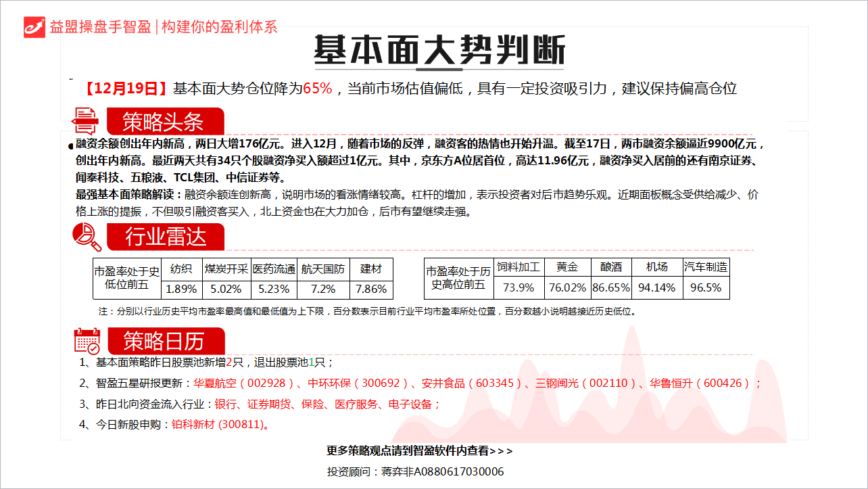This screenshot has width=868, height=489.
Task: Select the 纺织 industry cell in the table
Action: pos(181,269)
